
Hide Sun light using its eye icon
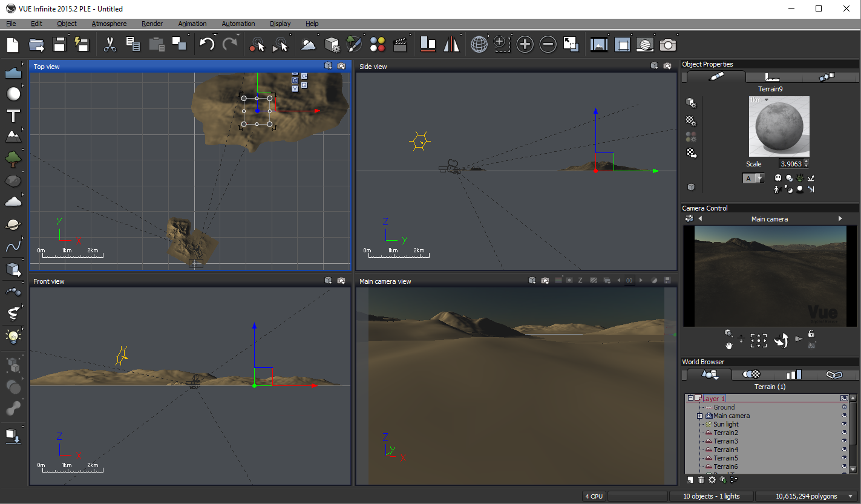844,424
